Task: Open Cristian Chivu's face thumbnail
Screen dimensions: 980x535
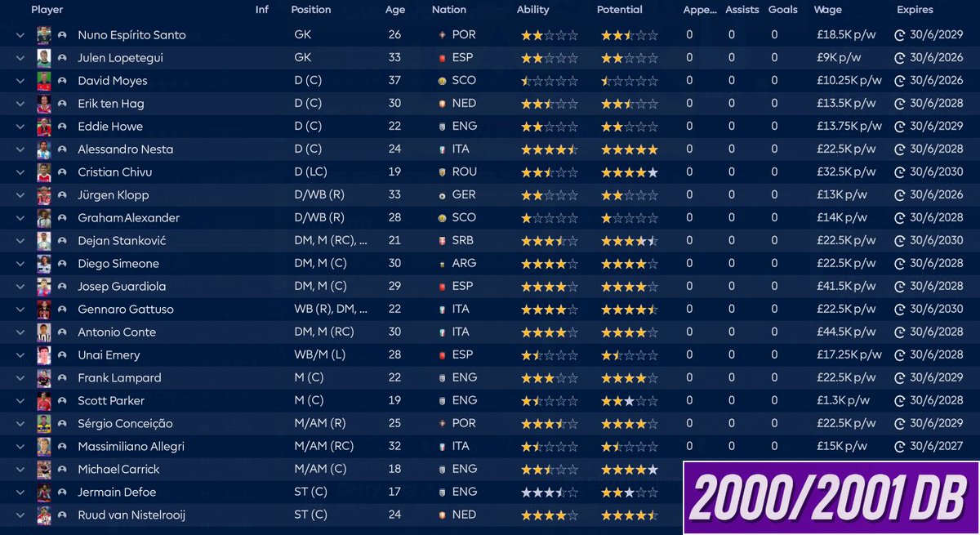Action: 44,172
